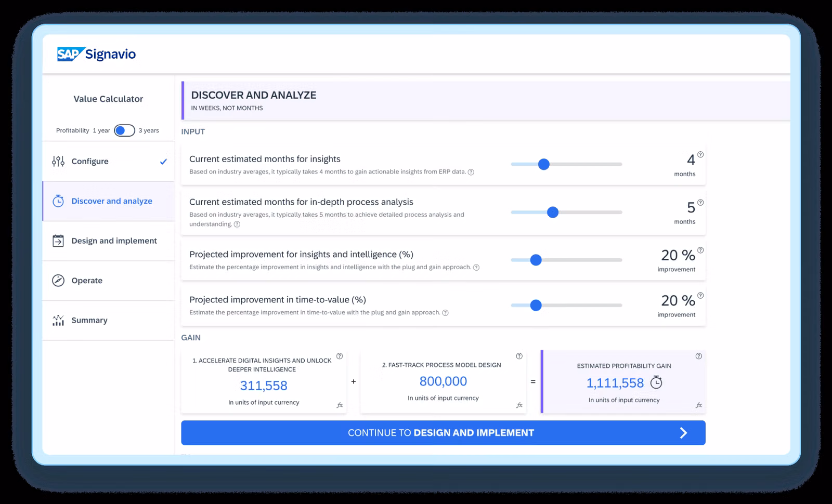Viewport: 832px width, 504px height.
Task: Go to Design and implement step
Action: [x=114, y=241]
